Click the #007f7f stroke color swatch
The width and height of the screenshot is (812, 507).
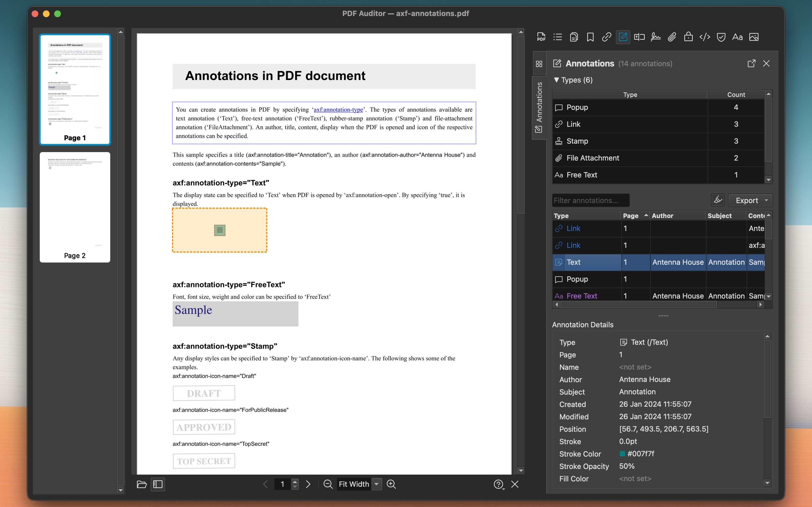point(623,454)
